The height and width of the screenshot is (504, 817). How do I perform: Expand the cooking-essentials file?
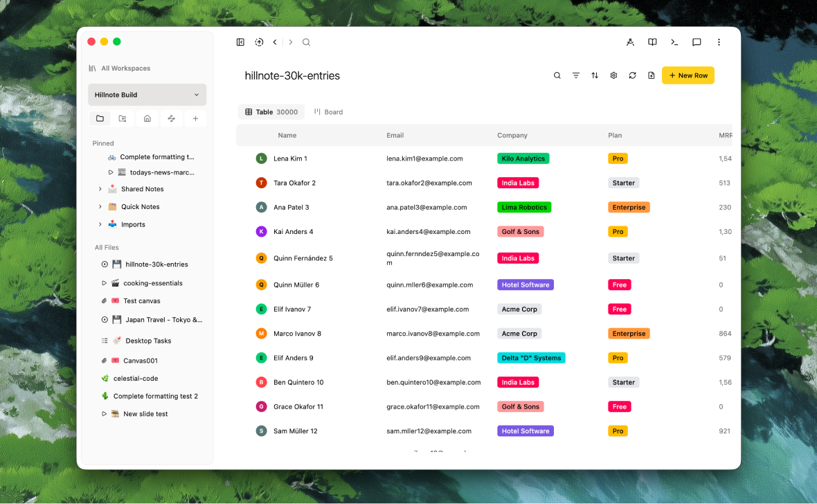coord(105,284)
